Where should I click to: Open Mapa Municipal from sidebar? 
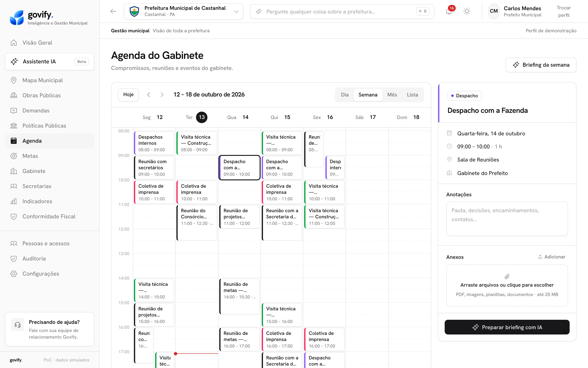(x=50, y=80)
